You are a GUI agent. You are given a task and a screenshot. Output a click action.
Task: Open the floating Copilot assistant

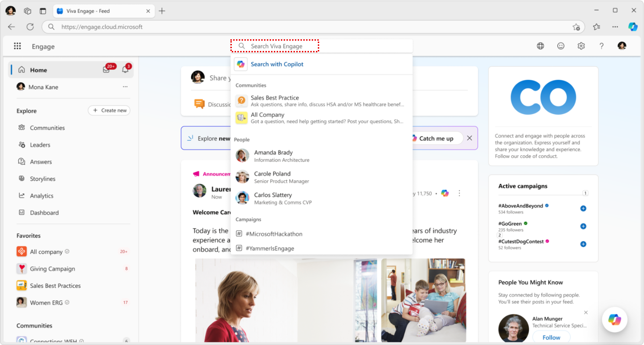(x=614, y=320)
